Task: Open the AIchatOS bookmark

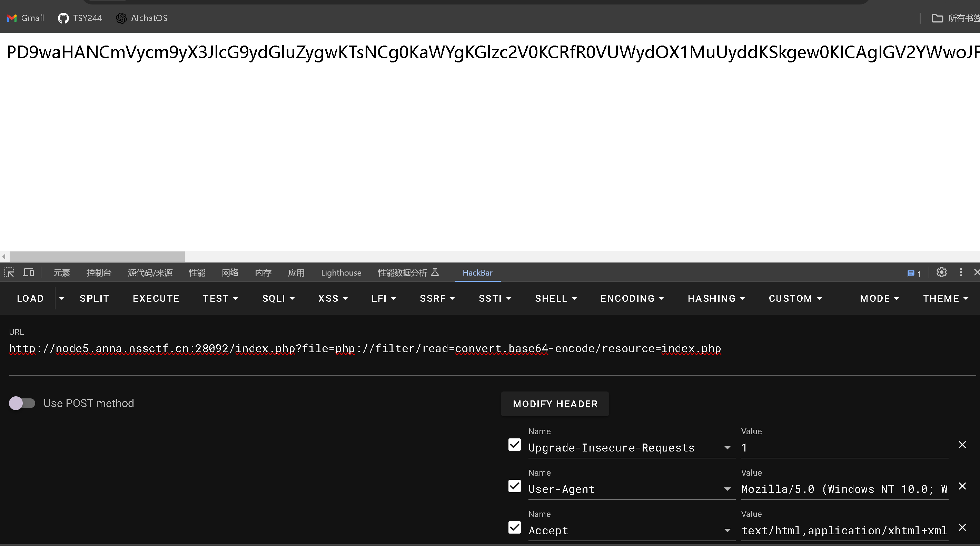Action: click(141, 18)
